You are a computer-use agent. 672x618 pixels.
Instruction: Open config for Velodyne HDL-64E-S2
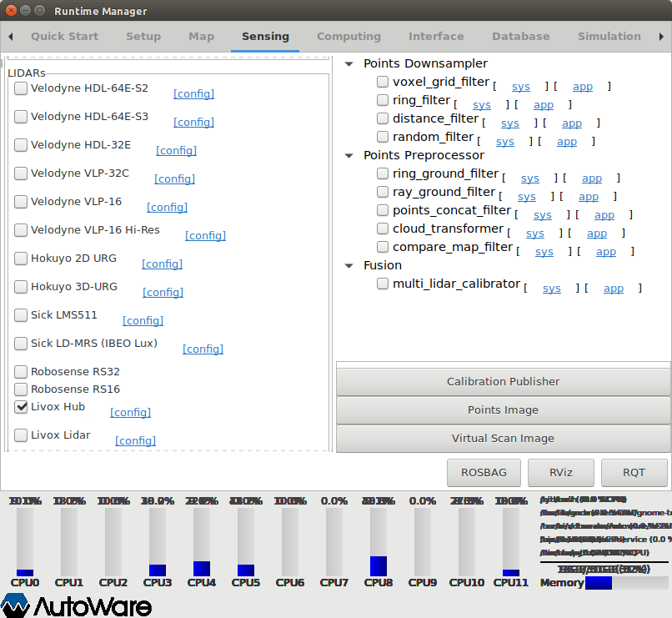coord(193,93)
